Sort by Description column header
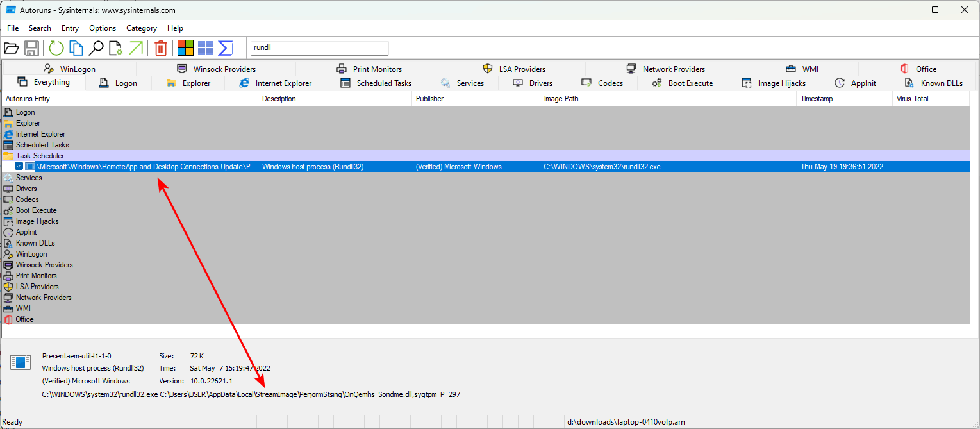 pos(335,99)
